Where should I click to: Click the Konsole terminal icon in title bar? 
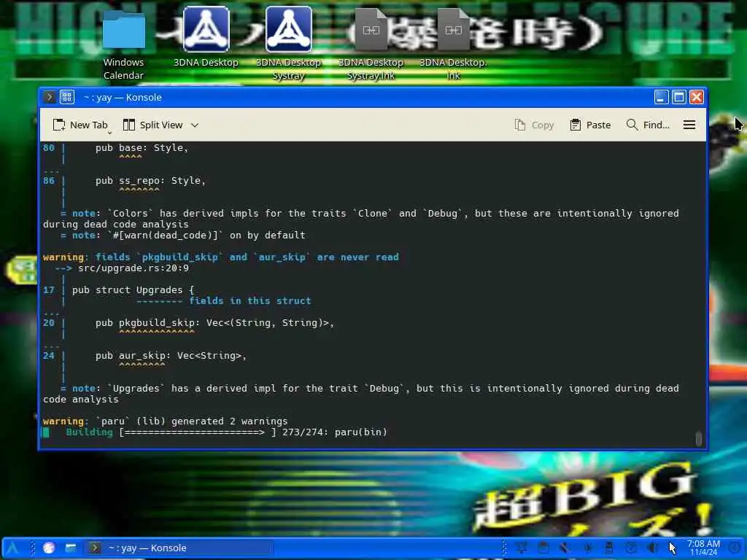50,97
